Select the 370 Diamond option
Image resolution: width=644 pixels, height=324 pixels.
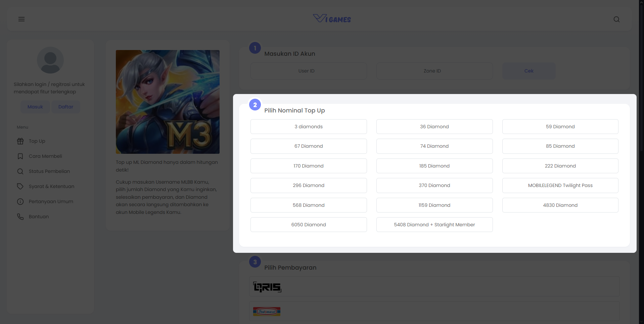point(434,185)
